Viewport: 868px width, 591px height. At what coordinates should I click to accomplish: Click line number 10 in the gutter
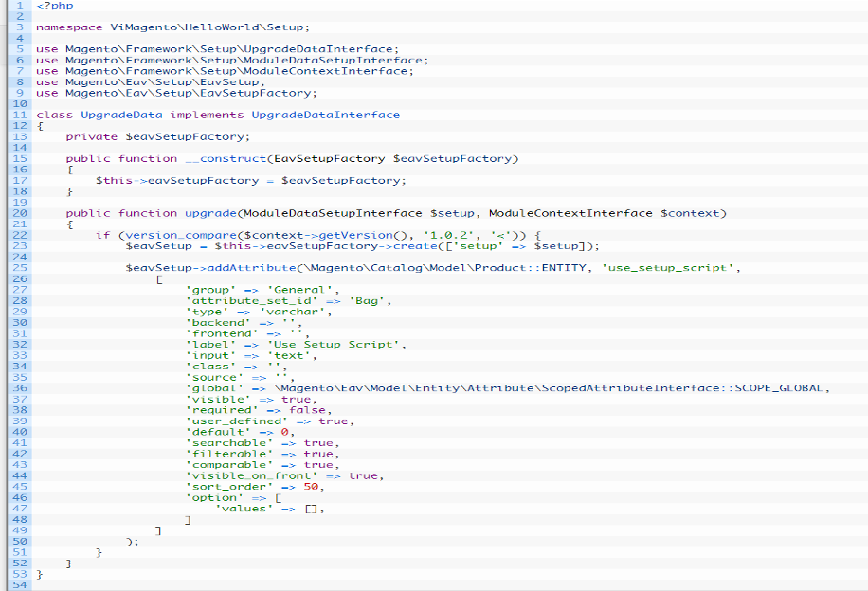[20, 104]
